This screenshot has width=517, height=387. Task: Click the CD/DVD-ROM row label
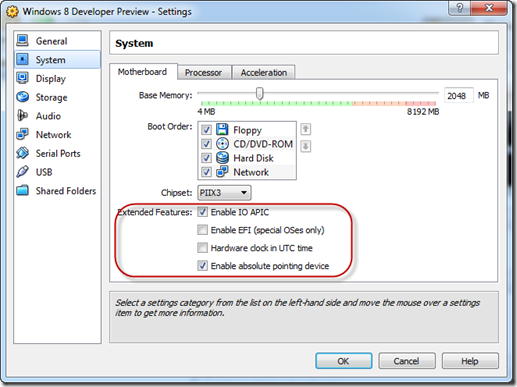[263, 144]
